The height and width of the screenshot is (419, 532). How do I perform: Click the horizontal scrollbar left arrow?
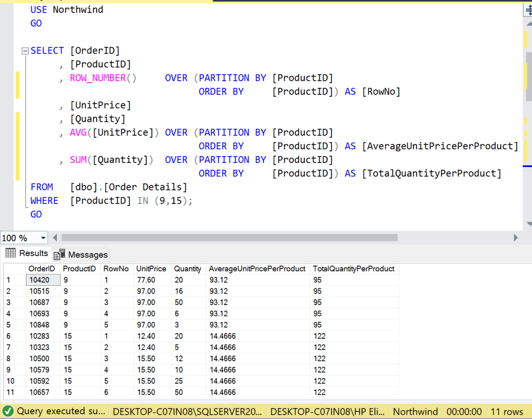[55, 238]
